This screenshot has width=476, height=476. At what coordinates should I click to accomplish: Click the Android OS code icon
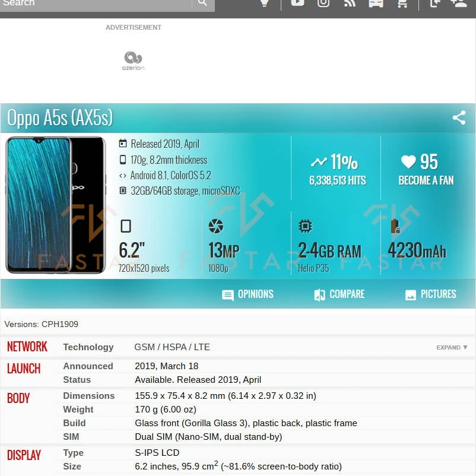[x=123, y=176]
